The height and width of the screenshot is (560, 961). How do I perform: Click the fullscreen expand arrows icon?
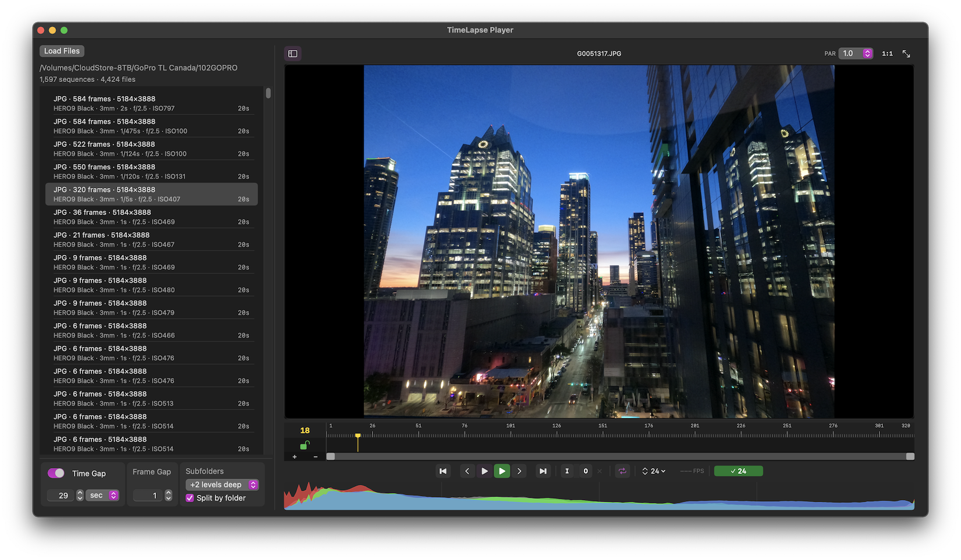click(x=906, y=54)
